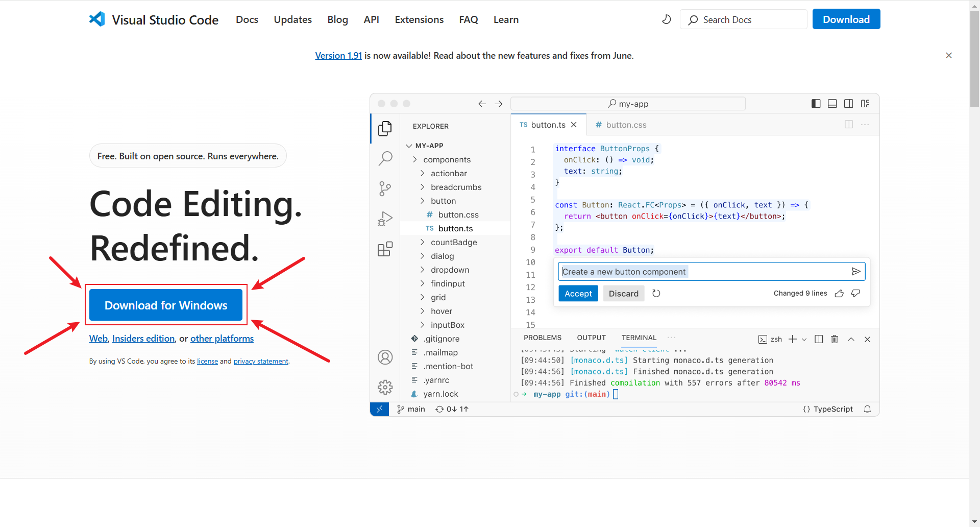The height and width of the screenshot is (527, 980).
Task: Open the new terminal dropdown chevron
Action: tap(804, 339)
